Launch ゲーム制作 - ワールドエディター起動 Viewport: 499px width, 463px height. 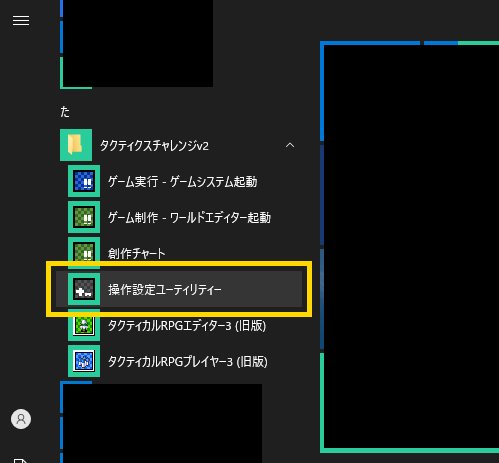click(189, 218)
